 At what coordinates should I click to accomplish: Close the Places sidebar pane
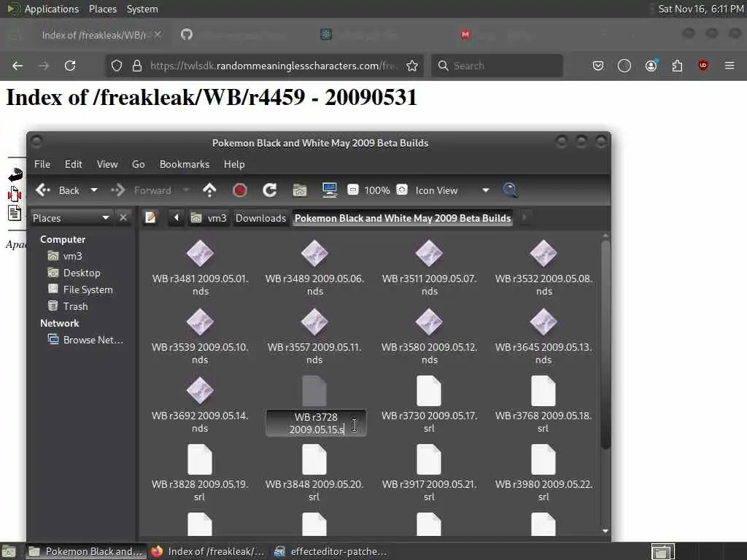[123, 217]
